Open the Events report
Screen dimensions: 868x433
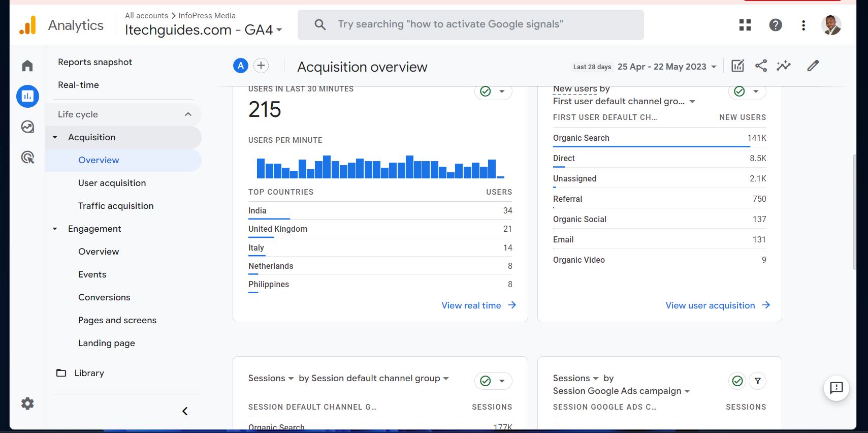[92, 274]
